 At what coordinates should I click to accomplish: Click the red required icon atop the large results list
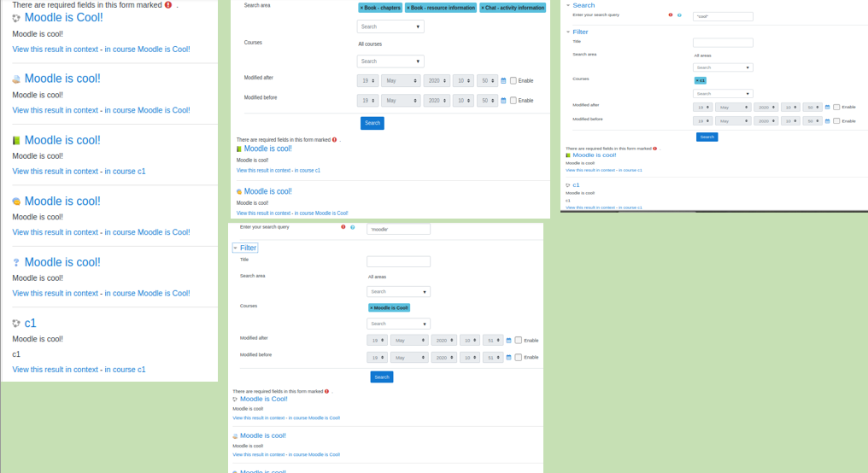[x=168, y=5]
